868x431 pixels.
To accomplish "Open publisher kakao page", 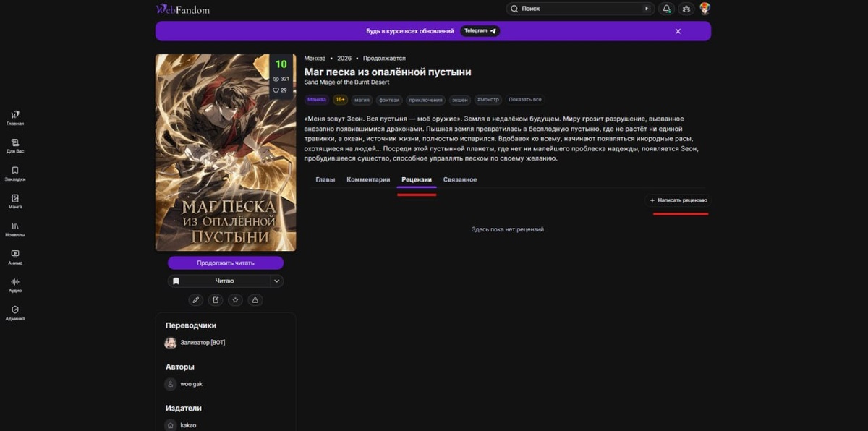I will coord(180,425).
